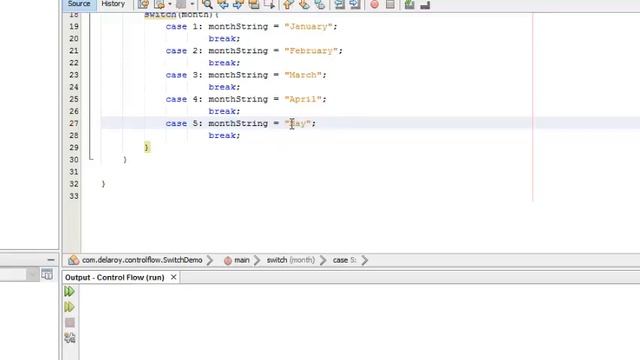Open the left panel combo box dropdown
The height and width of the screenshot is (360, 640).
tap(32, 275)
